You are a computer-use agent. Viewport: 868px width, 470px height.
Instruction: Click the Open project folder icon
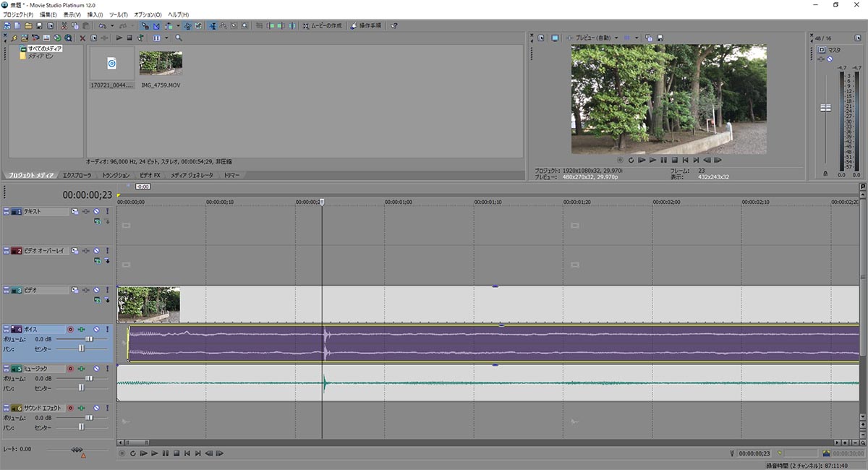[x=28, y=25]
